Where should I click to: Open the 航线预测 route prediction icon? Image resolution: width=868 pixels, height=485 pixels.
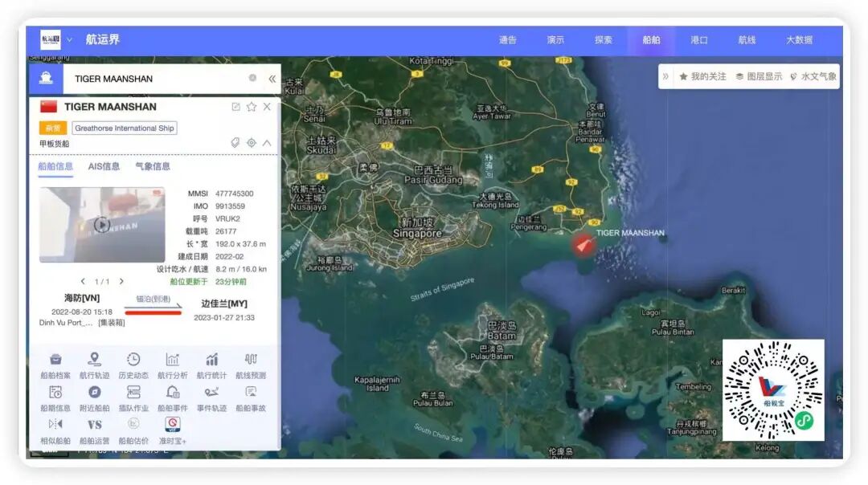click(251, 360)
